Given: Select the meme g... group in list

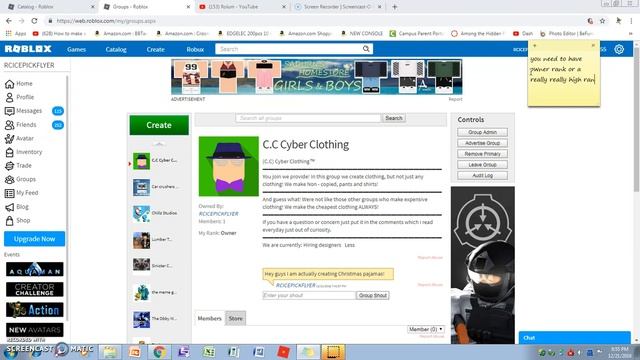Looking at the screenshot, I should pos(156,293).
